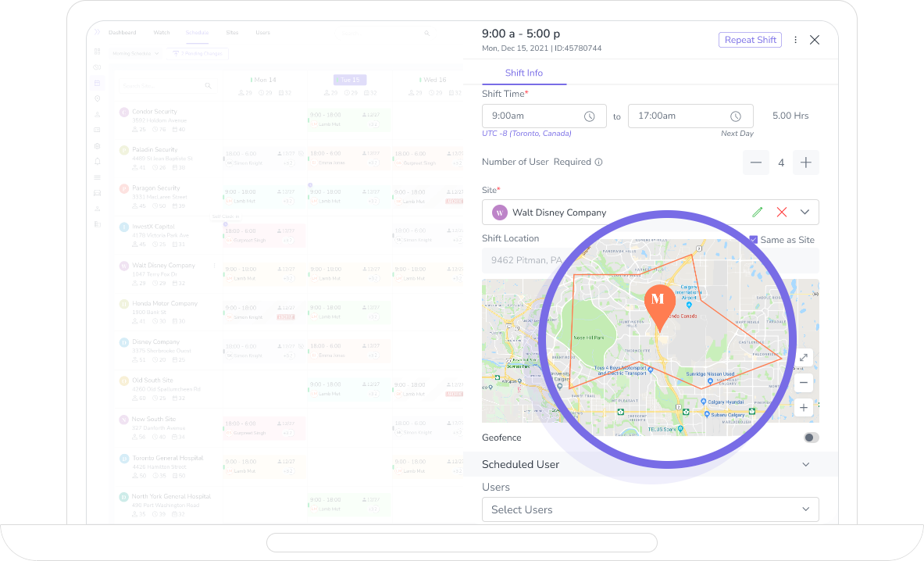
Task: Select the calendar icon in sidebar
Action: [97, 83]
